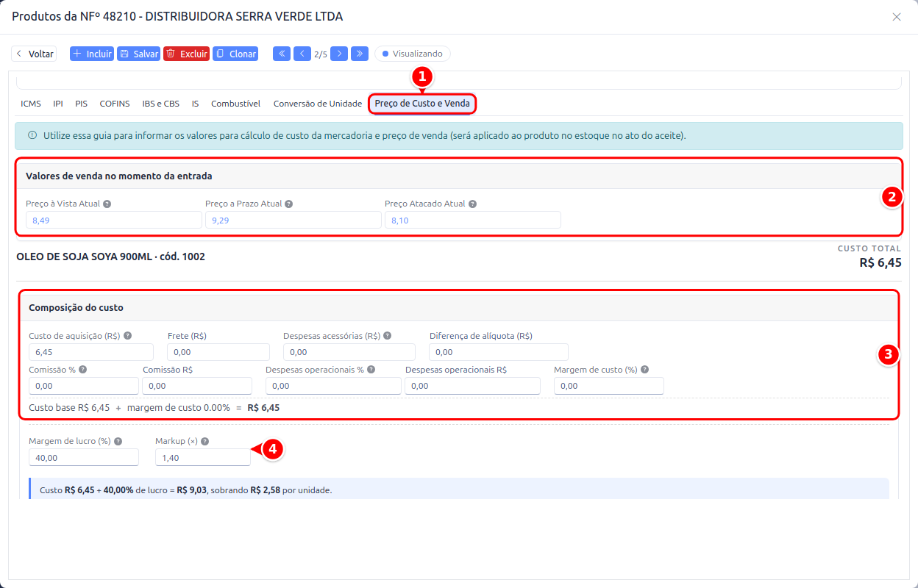Click the Diferença de alíquota (R$) field

pos(499,352)
